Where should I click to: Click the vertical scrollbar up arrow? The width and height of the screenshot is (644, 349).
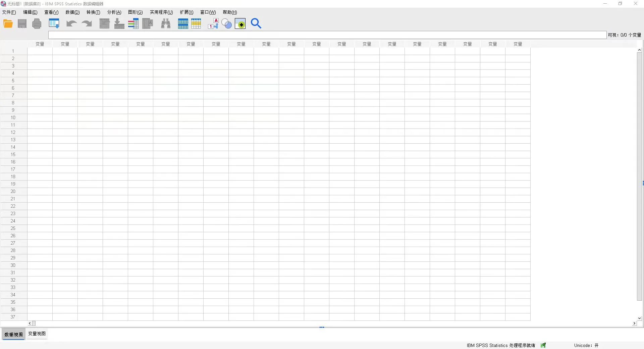[x=639, y=50]
